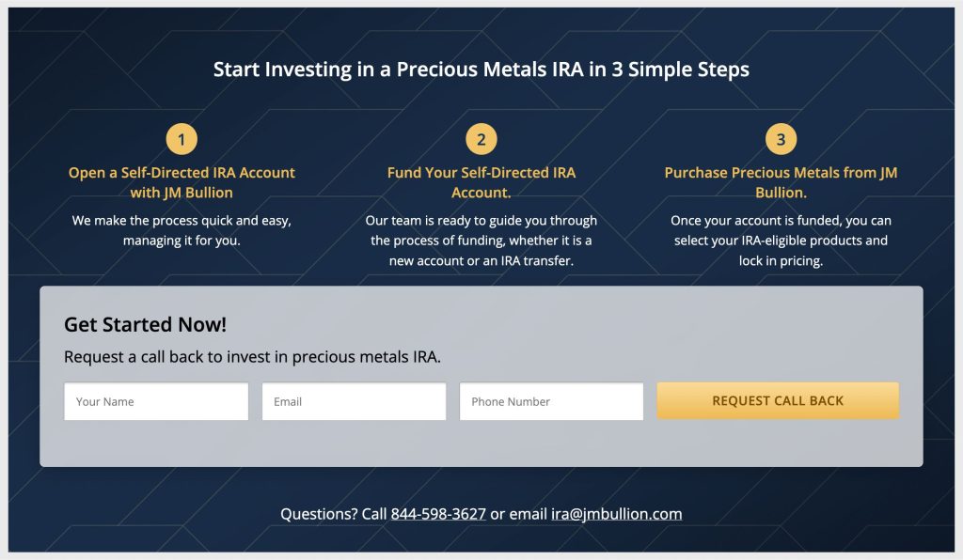Call the 844-598-3627 phone link
The image size is (963, 560).
click(x=438, y=514)
